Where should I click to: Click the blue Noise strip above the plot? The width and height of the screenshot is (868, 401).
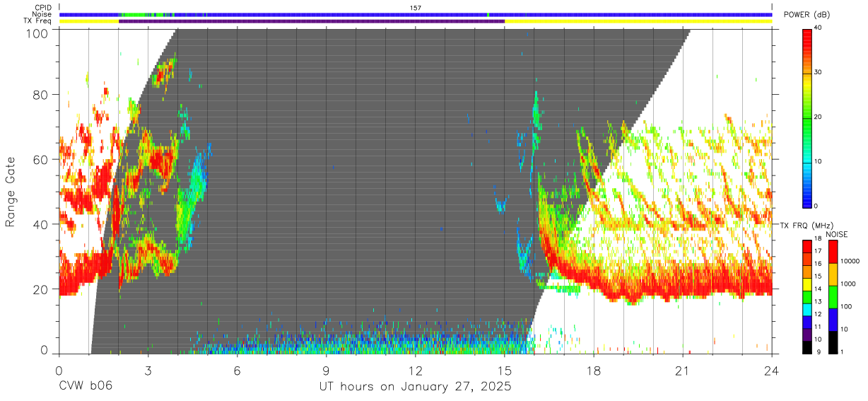tap(416, 14)
